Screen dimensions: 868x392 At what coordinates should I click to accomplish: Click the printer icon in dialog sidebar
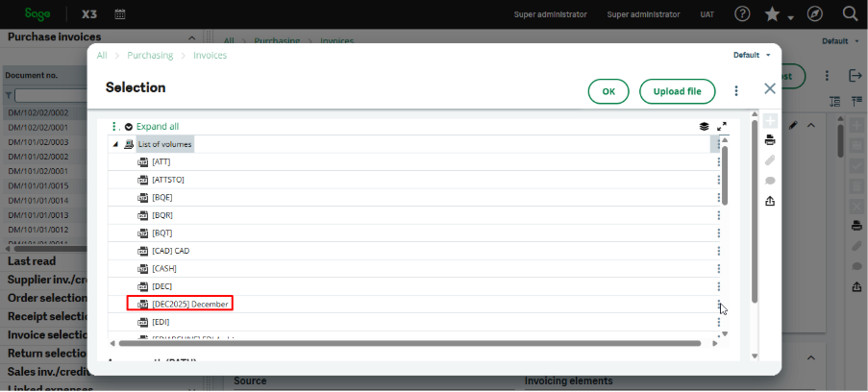(770, 140)
